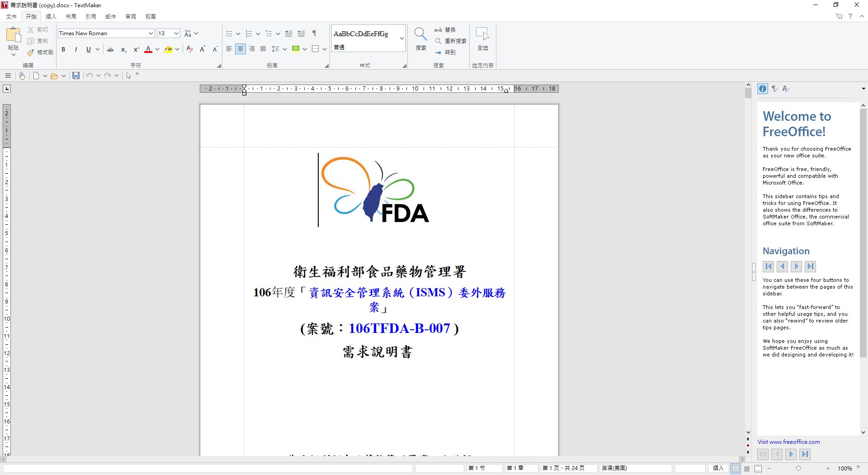Click the 替换 replace button
The width and height of the screenshot is (868, 475).
tap(445, 30)
